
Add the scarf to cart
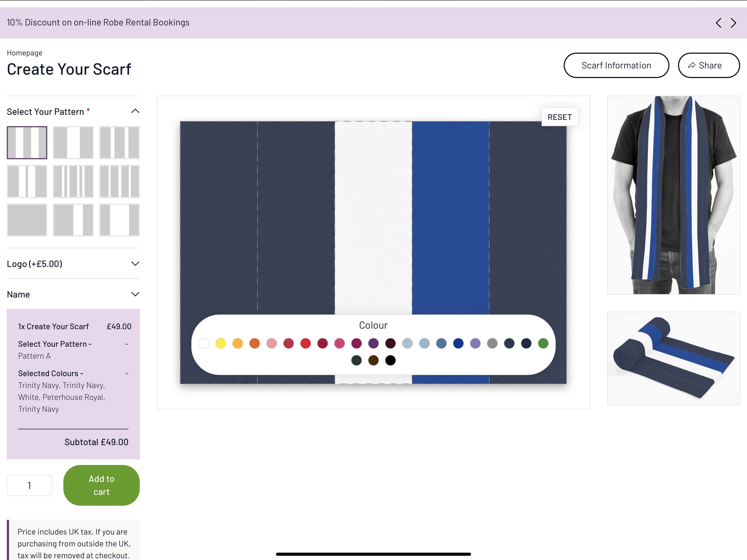tap(101, 485)
